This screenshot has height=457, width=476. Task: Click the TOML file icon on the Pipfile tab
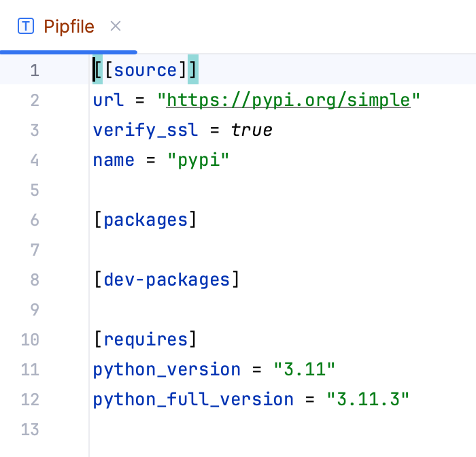(27, 27)
